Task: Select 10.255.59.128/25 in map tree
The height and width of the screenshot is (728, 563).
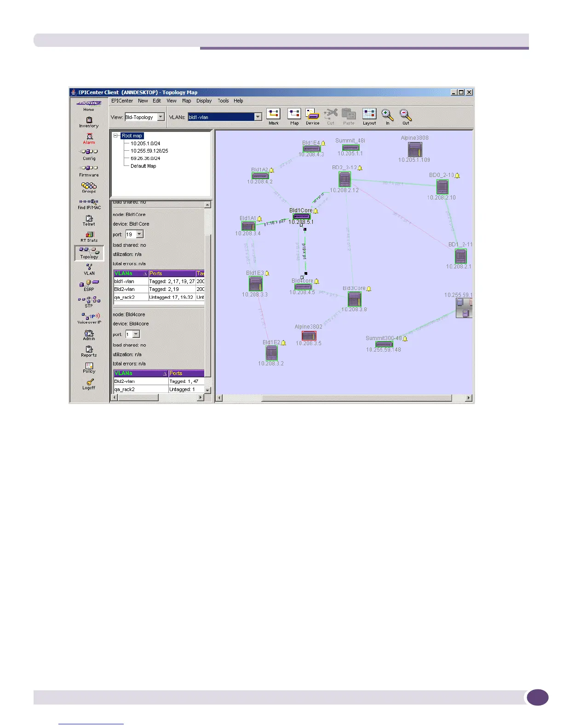Action: [x=149, y=151]
